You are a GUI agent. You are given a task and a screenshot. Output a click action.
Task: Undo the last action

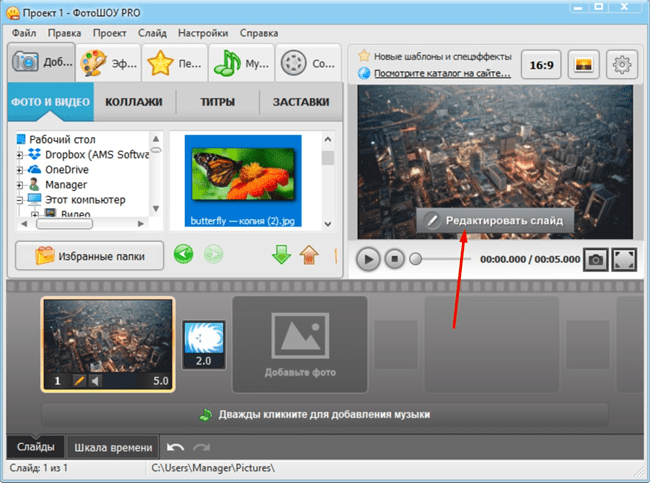175,447
